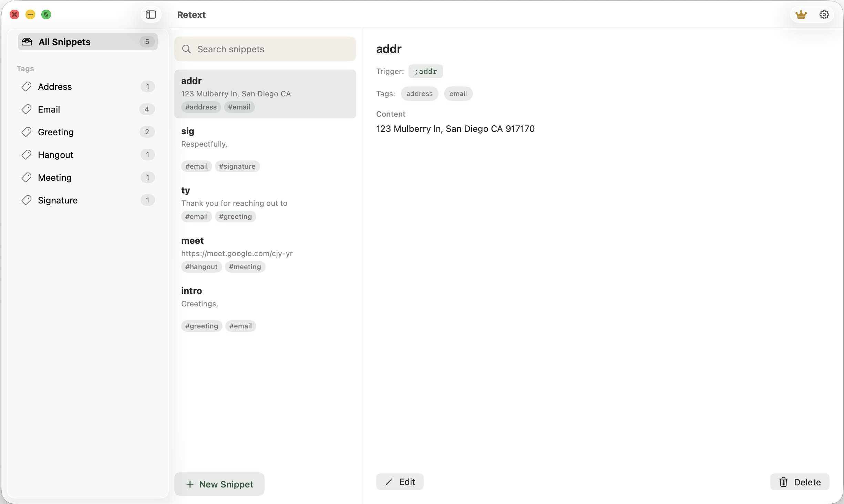
Task: Click the All Snippets tray icon
Action: 27,42
